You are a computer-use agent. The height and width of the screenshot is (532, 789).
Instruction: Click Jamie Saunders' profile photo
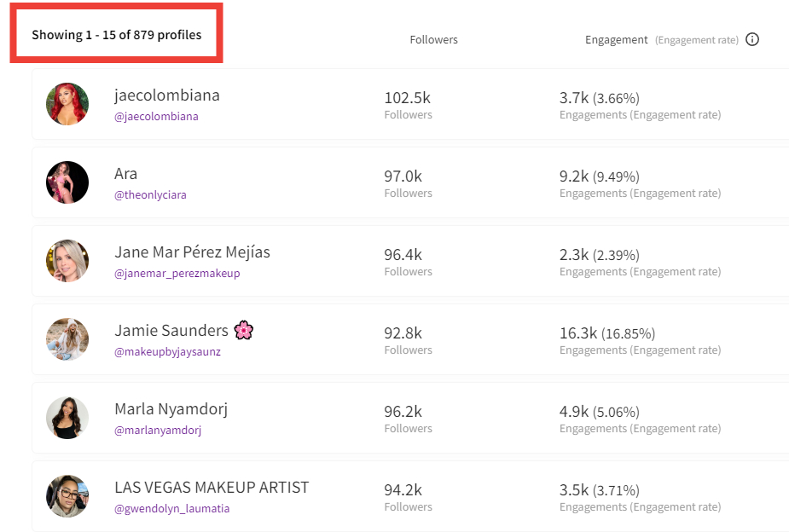tap(67, 339)
